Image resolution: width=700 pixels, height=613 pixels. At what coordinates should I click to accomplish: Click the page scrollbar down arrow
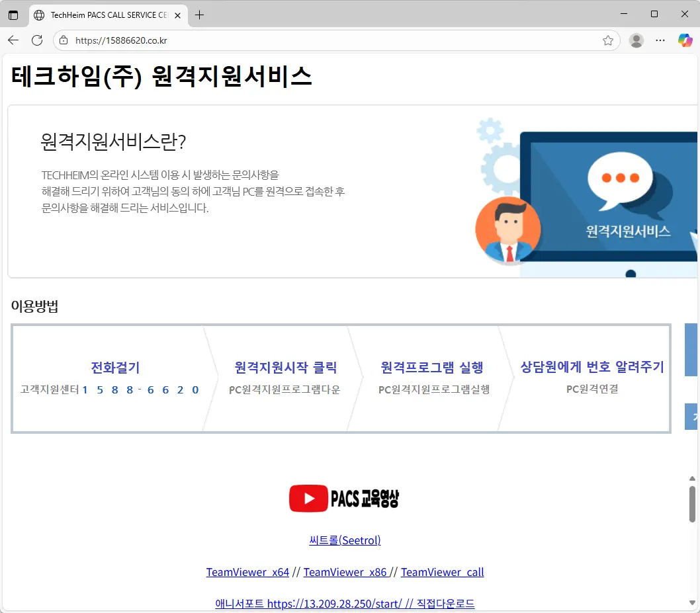(x=692, y=602)
